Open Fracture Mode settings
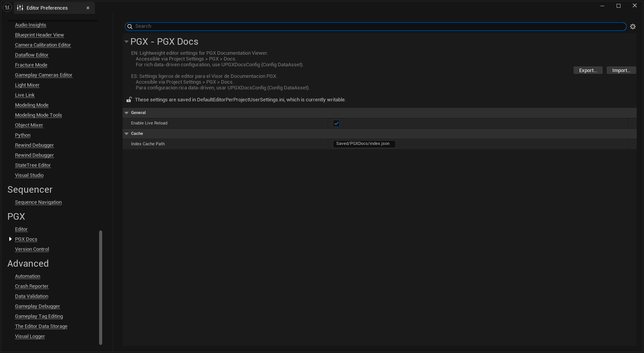Image resolution: width=644 pixels, height=353 pixels. [x=31, y=65]
